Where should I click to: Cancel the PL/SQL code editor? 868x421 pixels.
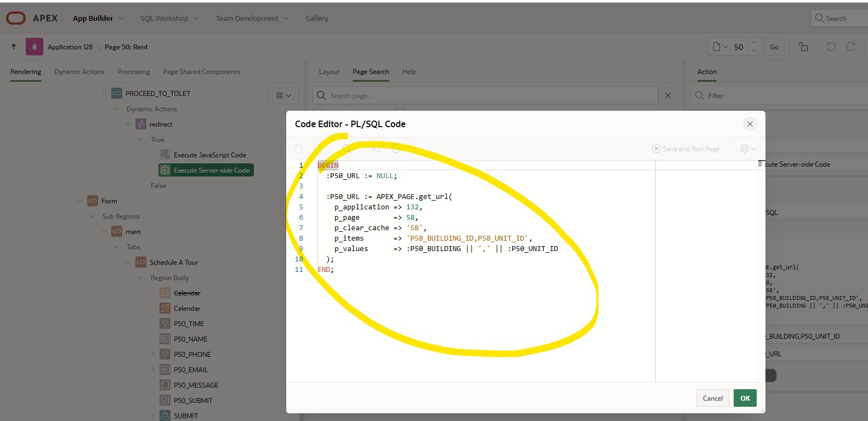[712, 398]
